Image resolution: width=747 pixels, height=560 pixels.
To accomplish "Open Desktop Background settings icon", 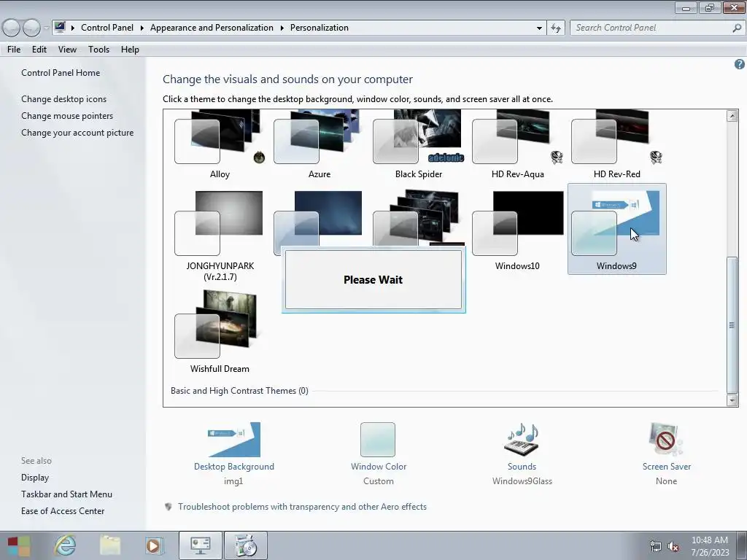I will click(234, 440).
